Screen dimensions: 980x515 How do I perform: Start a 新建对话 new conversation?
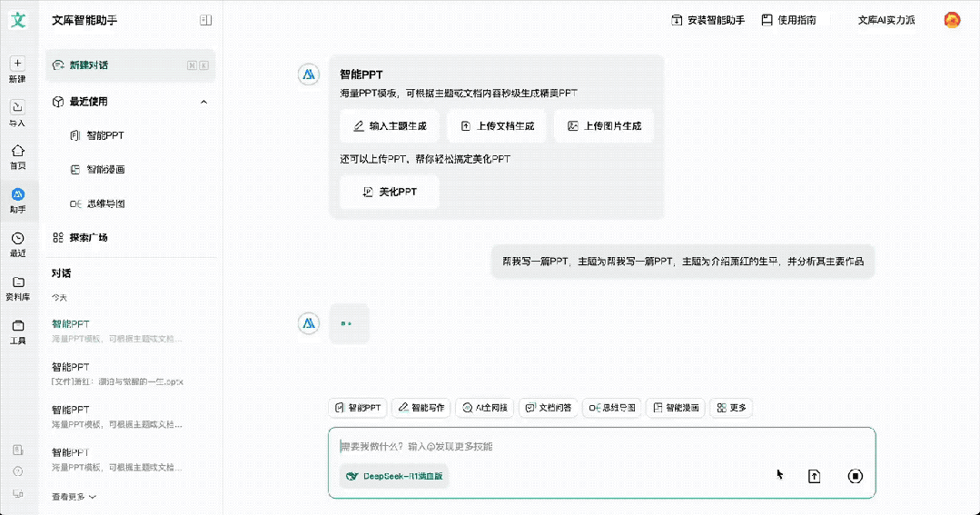click(130, 65)
